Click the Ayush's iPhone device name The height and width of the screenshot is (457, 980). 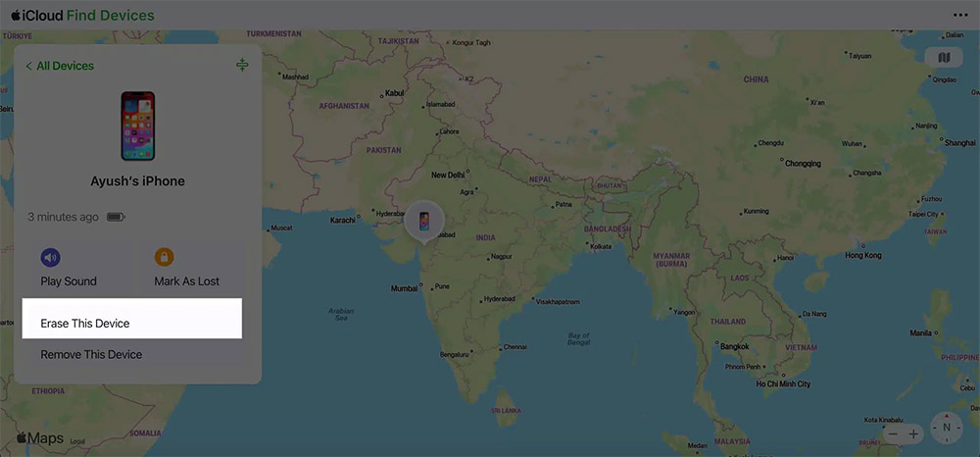[137, 181]
